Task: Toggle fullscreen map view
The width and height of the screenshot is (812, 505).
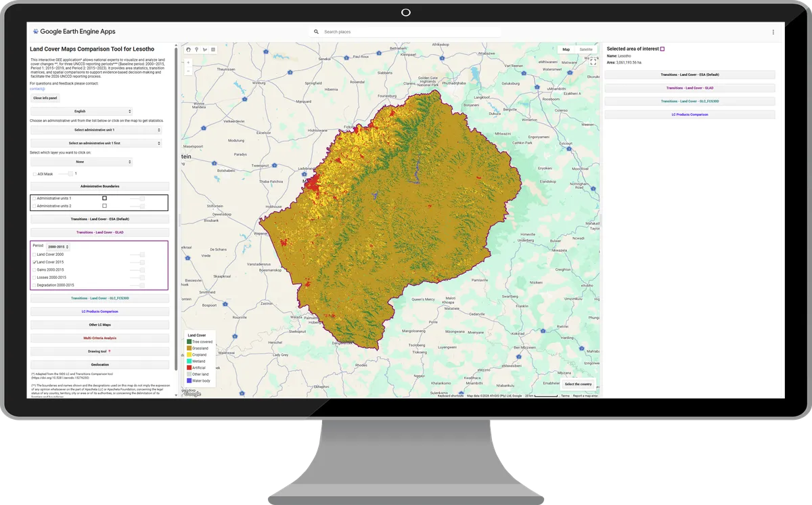Action: coord(593,62)
